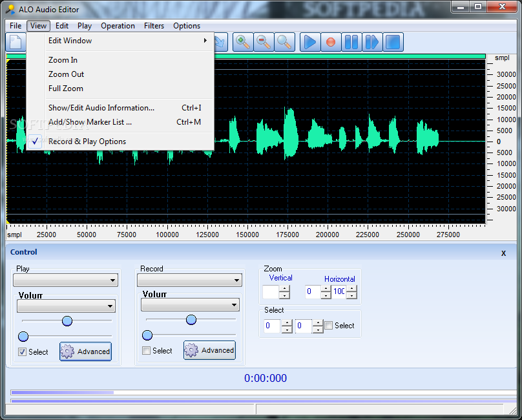Click the New file toolbar icon
The width and height of the screenshot is (522, 420).
[16, 42]
